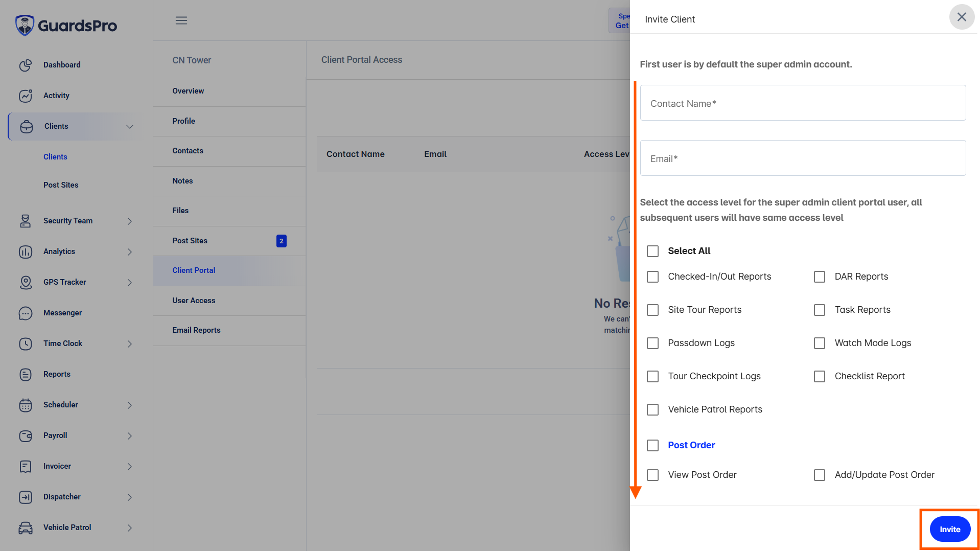Open the User Access section

229,301
